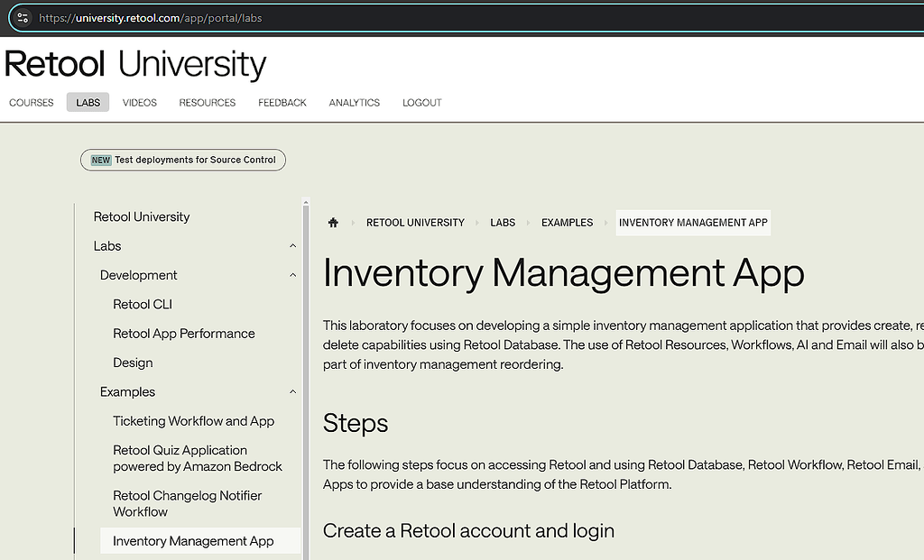924x560 pixels.
Task: Select Examples in the sidebar tree
Action: pyautogui.click(x=127, y=392)
